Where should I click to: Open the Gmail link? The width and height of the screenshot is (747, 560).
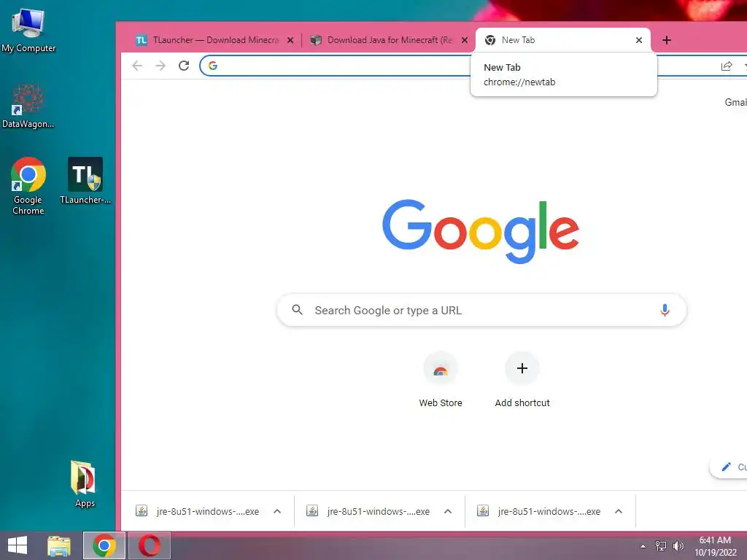point(735,102)
